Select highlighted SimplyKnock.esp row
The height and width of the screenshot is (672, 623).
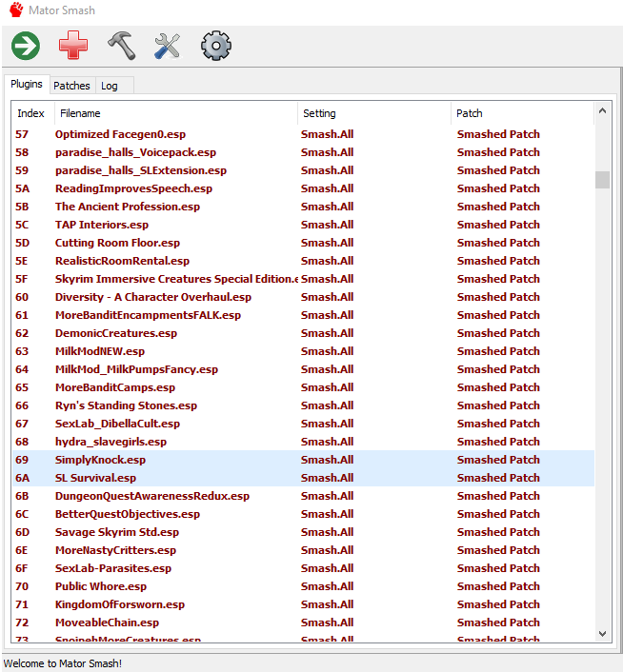point(303,460)
